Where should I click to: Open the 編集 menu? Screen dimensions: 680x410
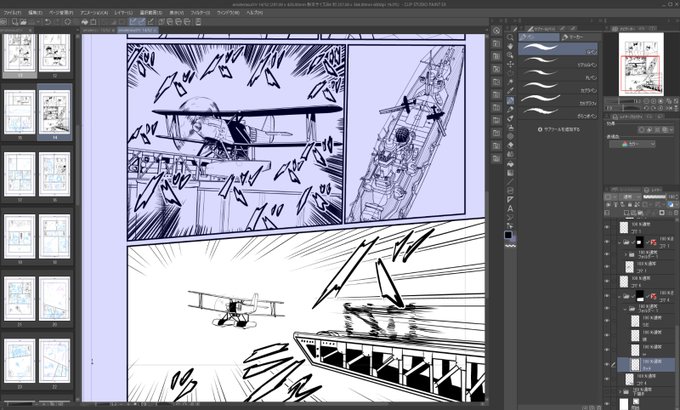(35, 13)
